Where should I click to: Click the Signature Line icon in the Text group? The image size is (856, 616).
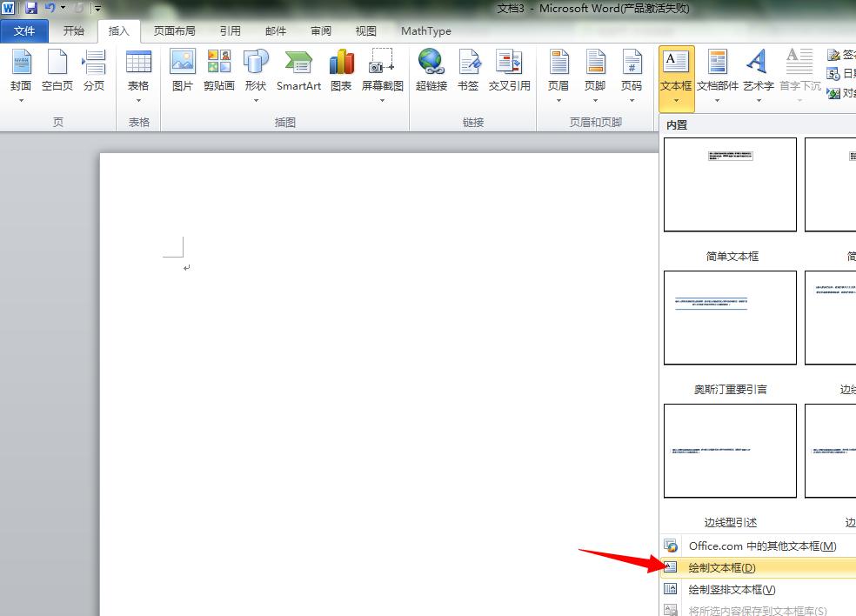(833, 55)
